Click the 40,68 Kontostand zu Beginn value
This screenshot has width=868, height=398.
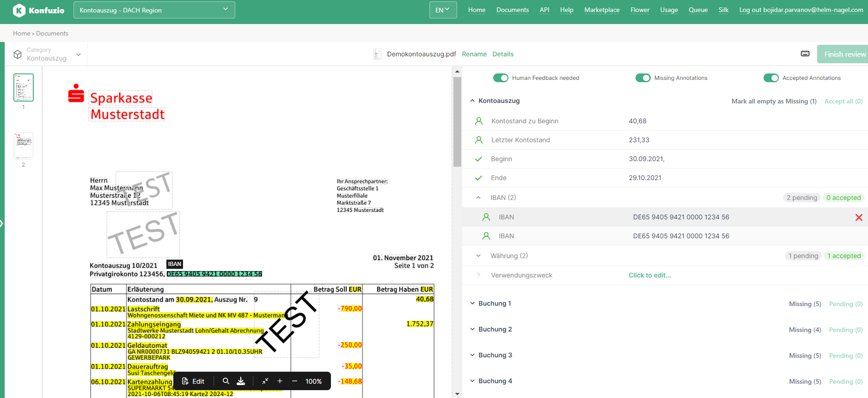tap(637, 121)
